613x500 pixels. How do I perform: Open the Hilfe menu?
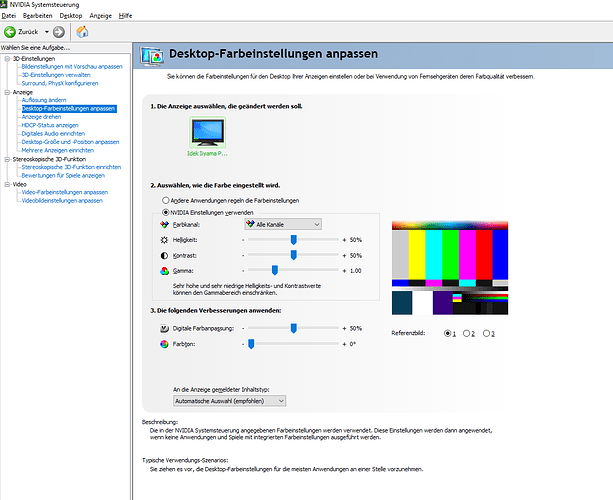[126, 17]
